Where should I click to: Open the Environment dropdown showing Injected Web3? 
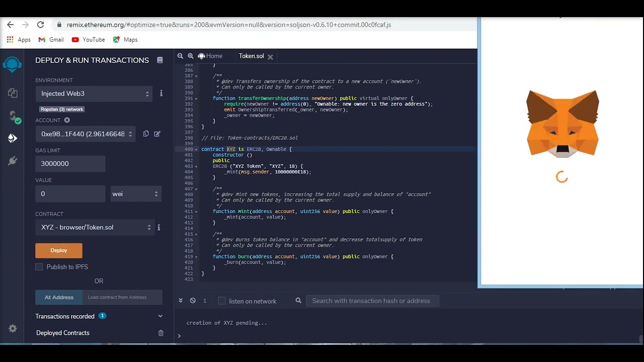(94, 94)
